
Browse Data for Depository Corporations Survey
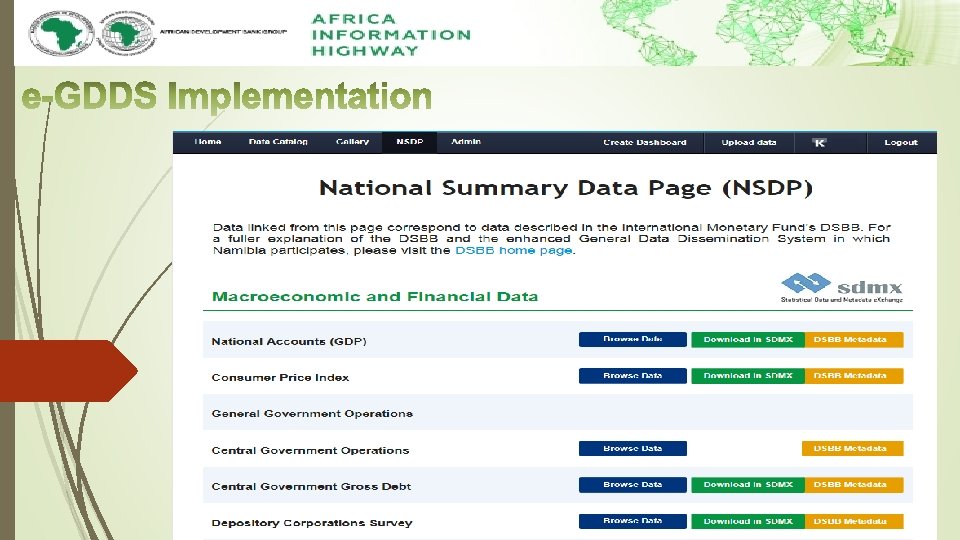632,521
